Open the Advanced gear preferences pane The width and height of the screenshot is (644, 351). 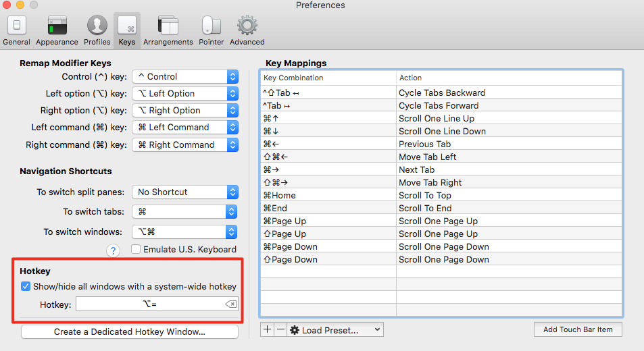247,30
